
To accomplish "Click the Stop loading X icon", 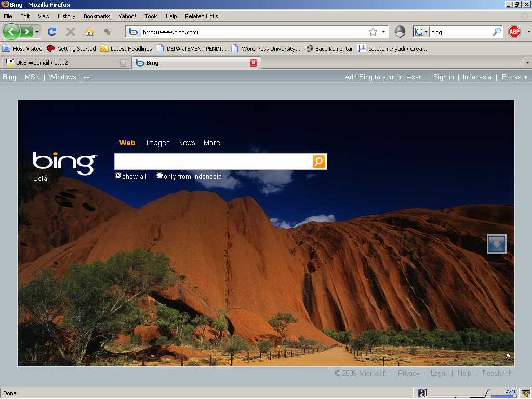I will click(x=71, y=32).
